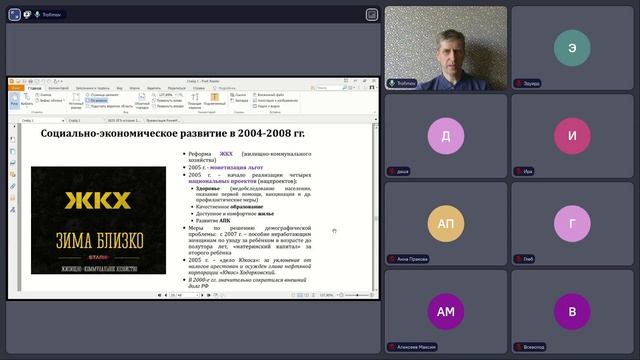Click the Найти search input field
Screen dimensions: 640x360
pyautogui.click(x=329, y=88)
